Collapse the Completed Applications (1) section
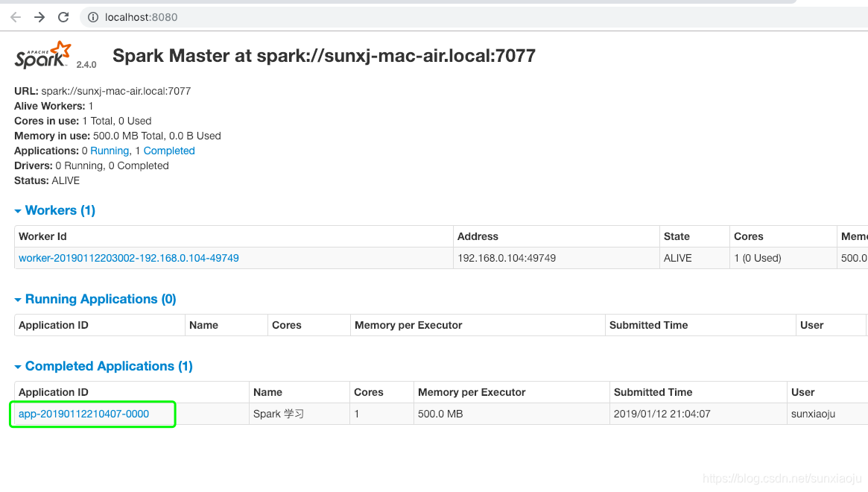The image size is (868, 492). click(x=104, y=366)
